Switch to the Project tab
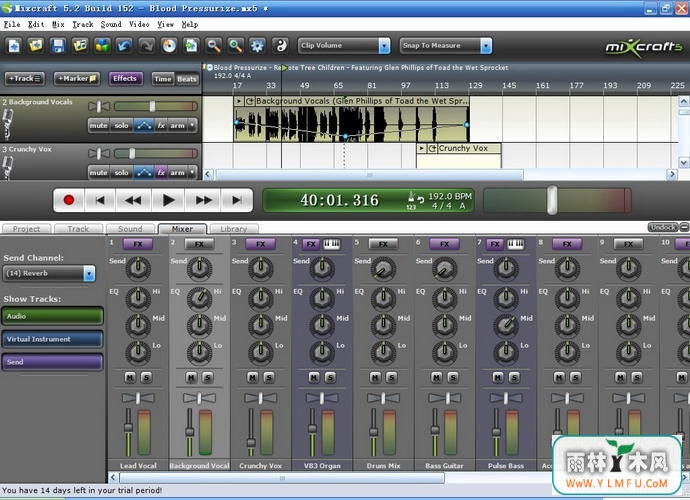Image resolution: width=690 pixels, height=500 pixels. pyautogui.click(x=26, y=229)
